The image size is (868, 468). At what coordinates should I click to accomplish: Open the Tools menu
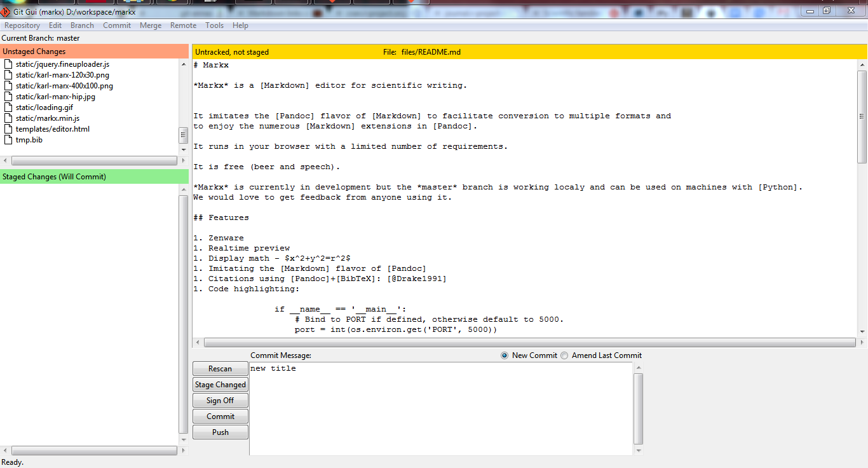pyautogui.click(x=214, y=25)
